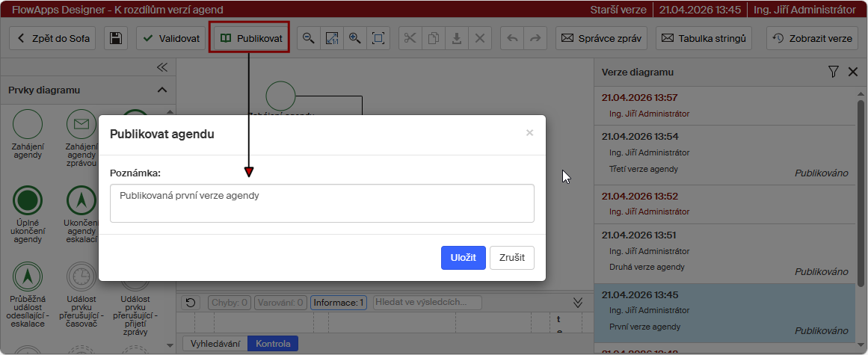This screenshot has height=355, width=868.
Task: Click Zrušit in the dialog
Action: 512,258
